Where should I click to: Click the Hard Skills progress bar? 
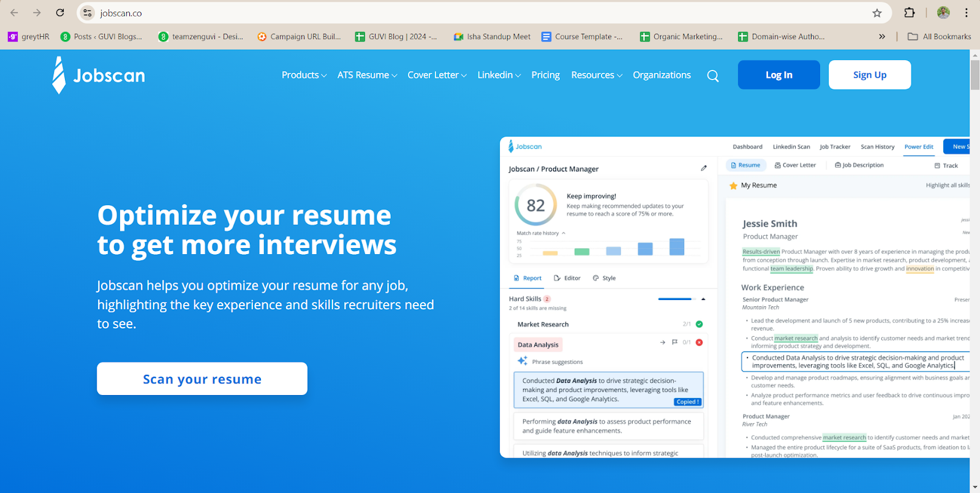(x=677, y=299)
